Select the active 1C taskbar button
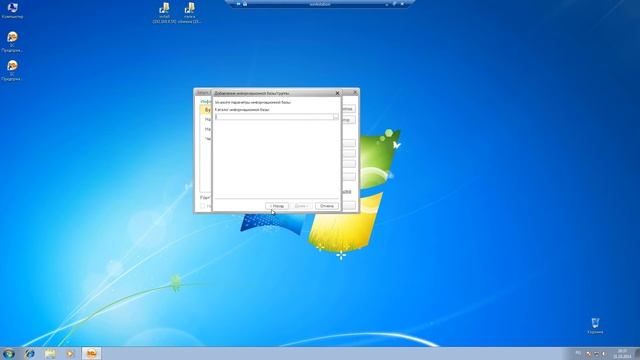This screenshot has width=640, height=360. click(x=92, y=353)
